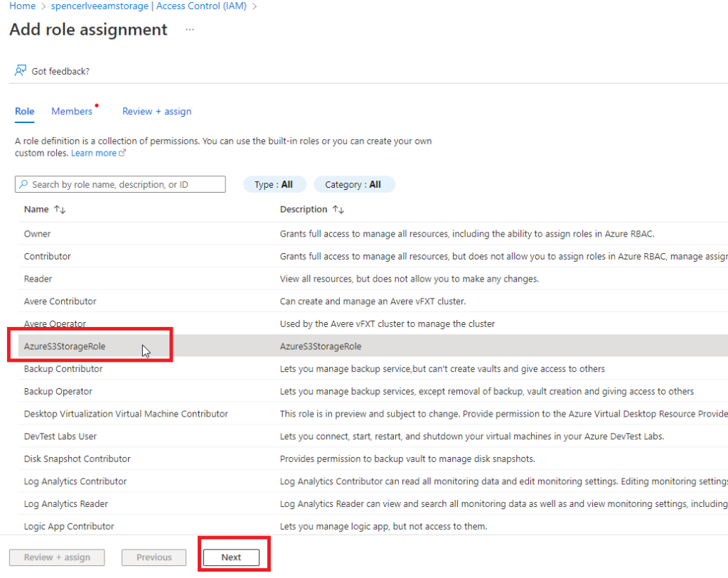Click the search magnifier icon

[x=23, y=184]
